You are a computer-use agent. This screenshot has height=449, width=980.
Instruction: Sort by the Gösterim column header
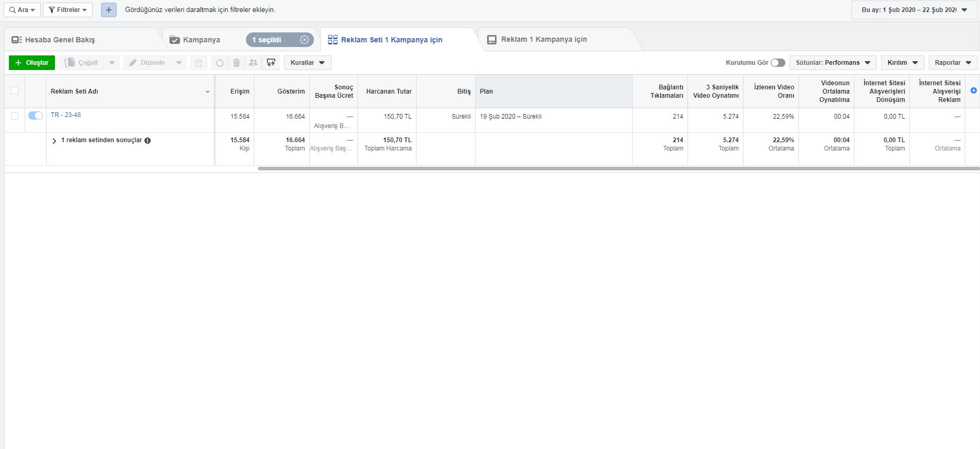point(282,91)
